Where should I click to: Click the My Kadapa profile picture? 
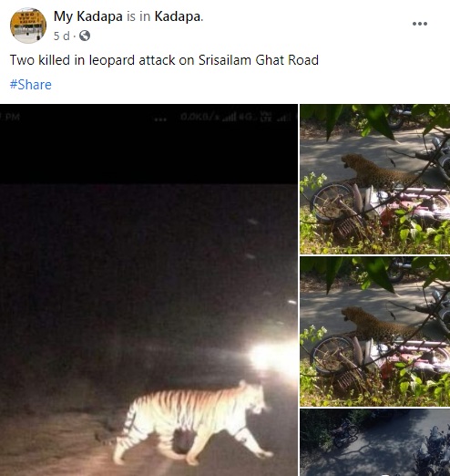(28, 26)
